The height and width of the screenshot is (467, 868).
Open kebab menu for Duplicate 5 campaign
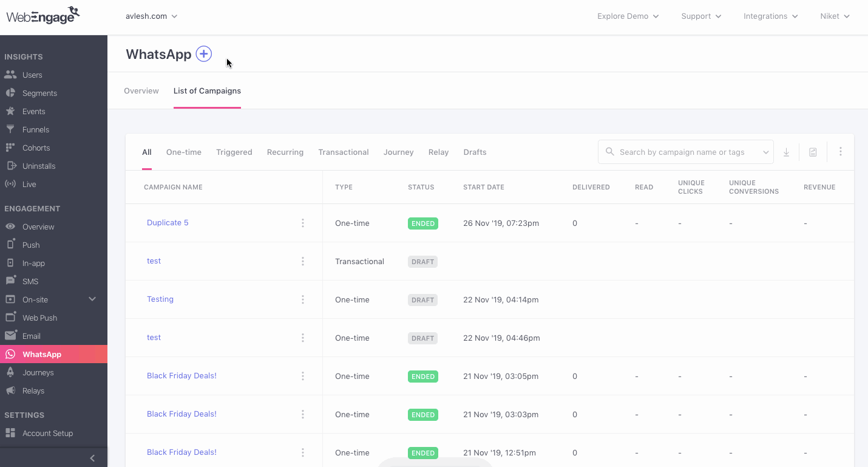[x=302, y=223]
